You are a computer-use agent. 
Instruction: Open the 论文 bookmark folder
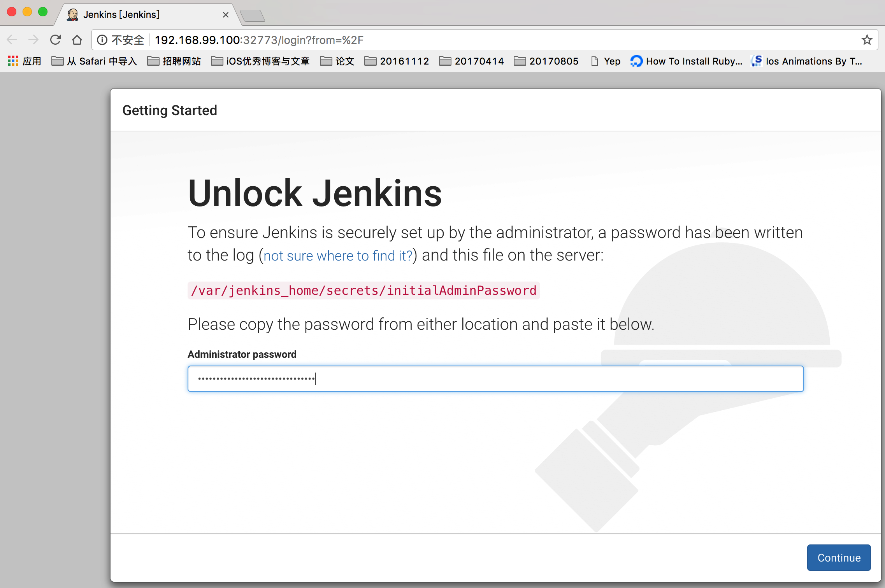(337, 61)
